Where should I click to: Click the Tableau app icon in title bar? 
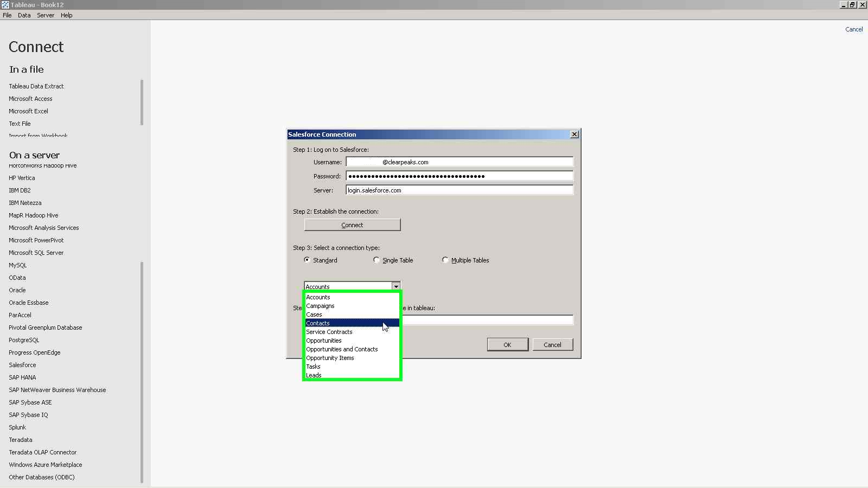pyautogui.click(x=5, y=5)
